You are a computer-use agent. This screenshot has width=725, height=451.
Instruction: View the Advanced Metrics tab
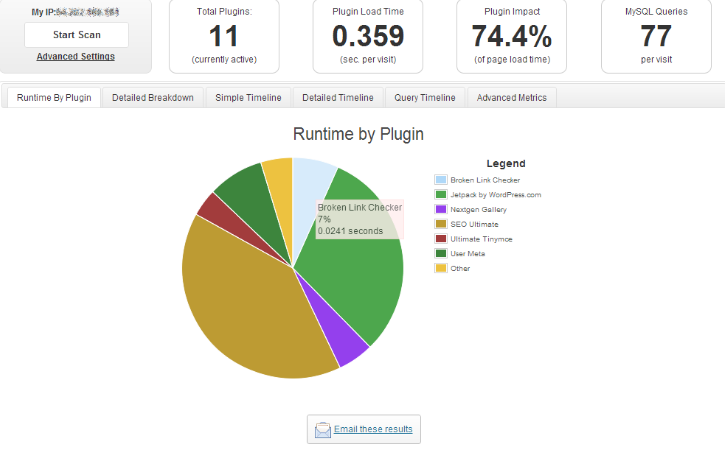point(512,97)
